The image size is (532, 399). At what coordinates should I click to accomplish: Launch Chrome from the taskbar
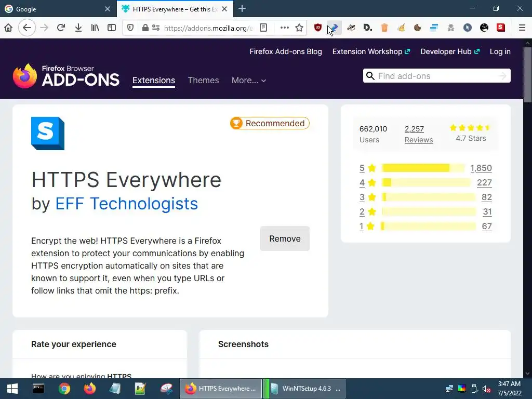(64, 389)
